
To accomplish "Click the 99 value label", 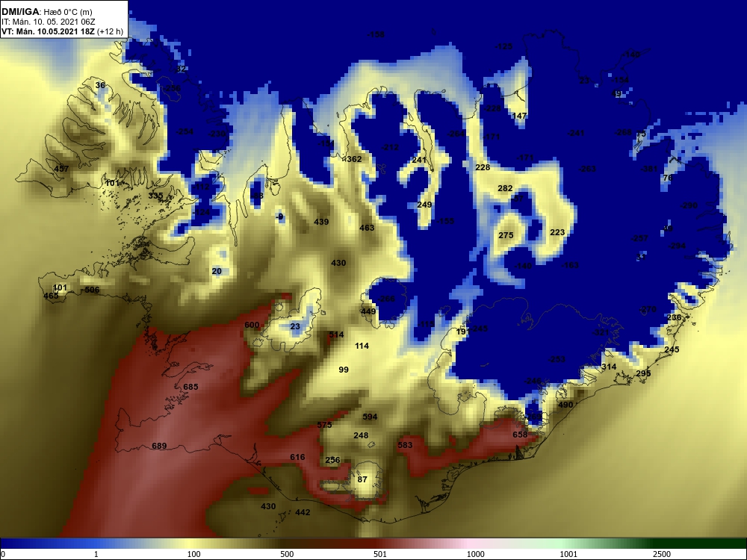I will pyautogui.click(x=344, y=370).
